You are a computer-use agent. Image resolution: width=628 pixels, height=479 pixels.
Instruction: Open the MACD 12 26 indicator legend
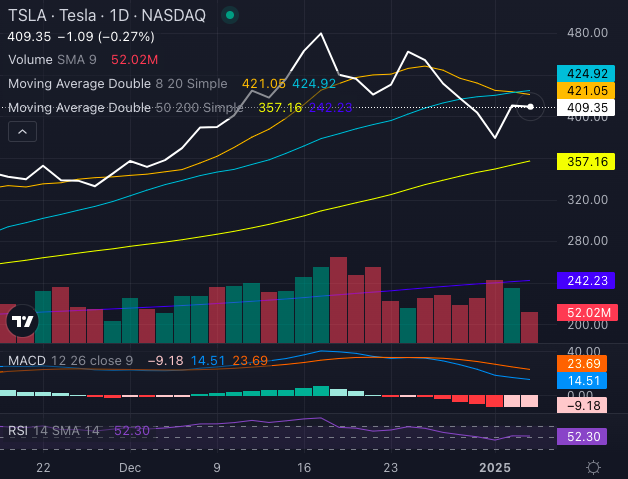[x=70, y=360]
